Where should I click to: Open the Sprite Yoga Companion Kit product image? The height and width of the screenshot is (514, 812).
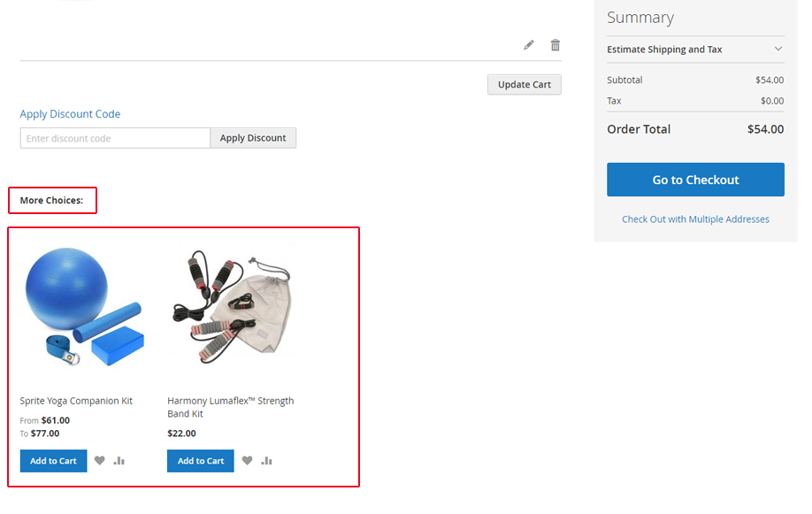[x=84, y=307]
